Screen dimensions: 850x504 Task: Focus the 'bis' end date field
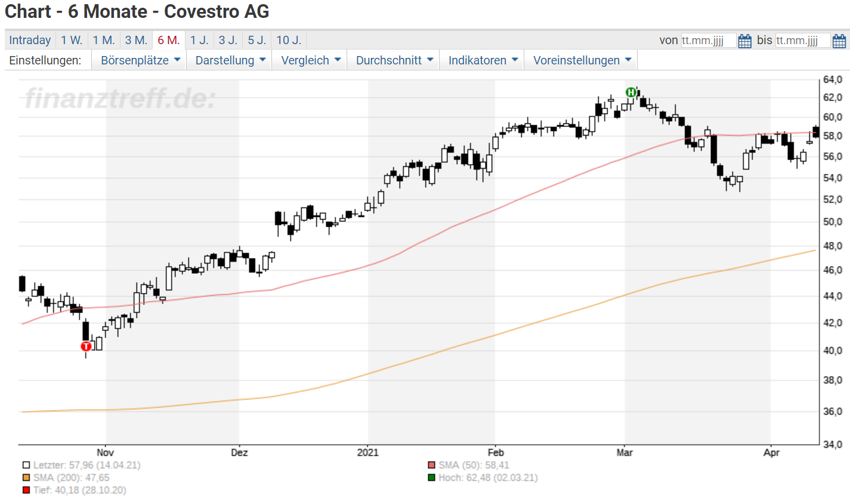(x=803, y=41)
